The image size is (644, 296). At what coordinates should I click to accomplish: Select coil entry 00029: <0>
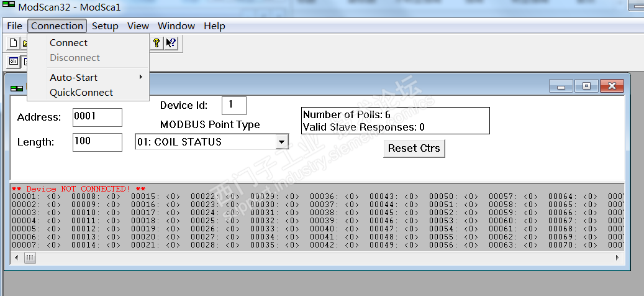[274, 197]
